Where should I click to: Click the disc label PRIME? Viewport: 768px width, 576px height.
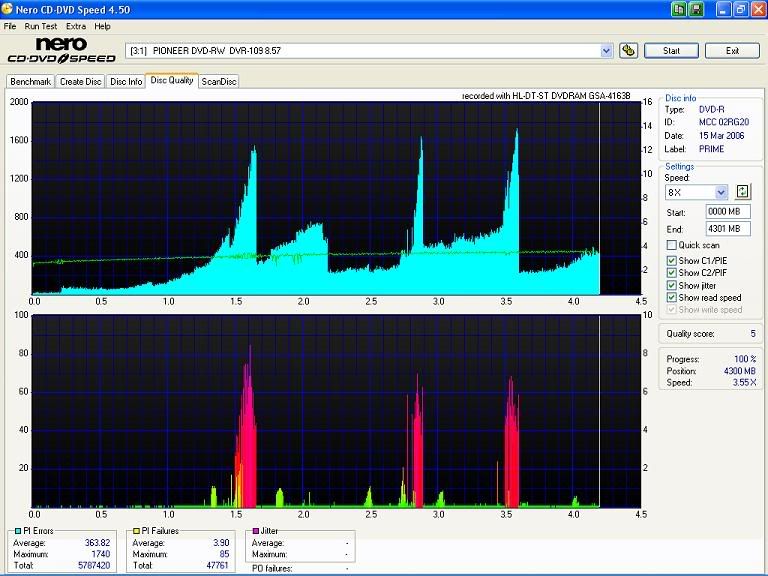click(711, 149)
